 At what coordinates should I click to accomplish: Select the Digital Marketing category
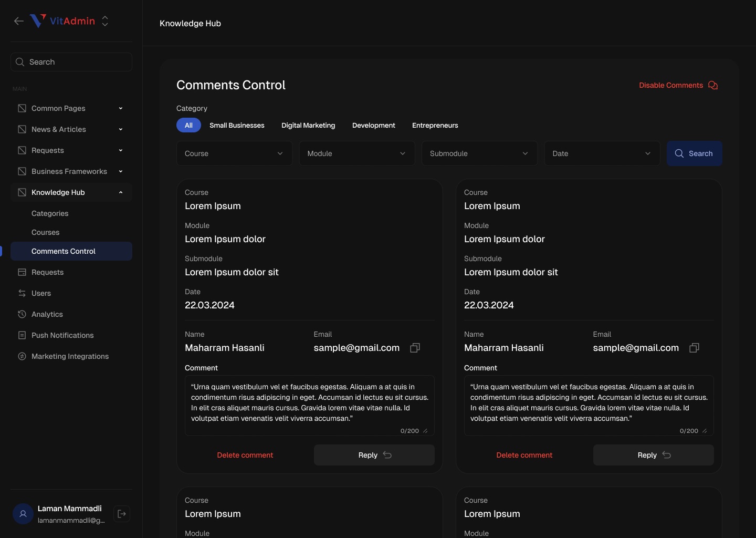[308, 125]
